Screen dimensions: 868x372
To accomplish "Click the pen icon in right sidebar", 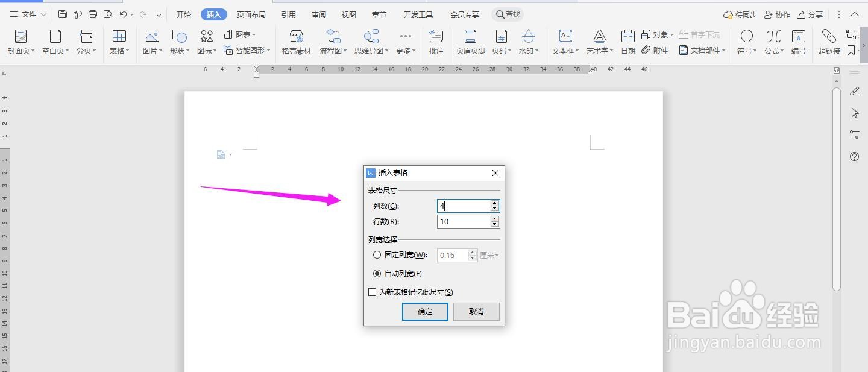I will tap(854, 91).
